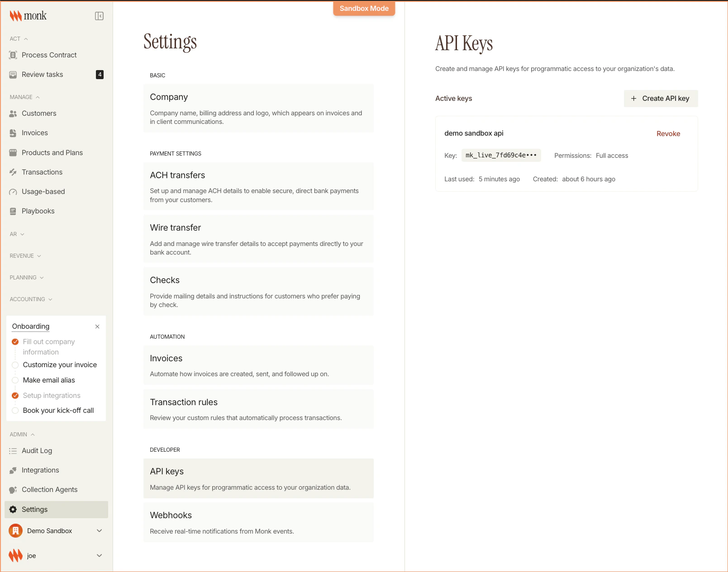Click the Create API key button
728x572 pixels.
click(660, 98)
